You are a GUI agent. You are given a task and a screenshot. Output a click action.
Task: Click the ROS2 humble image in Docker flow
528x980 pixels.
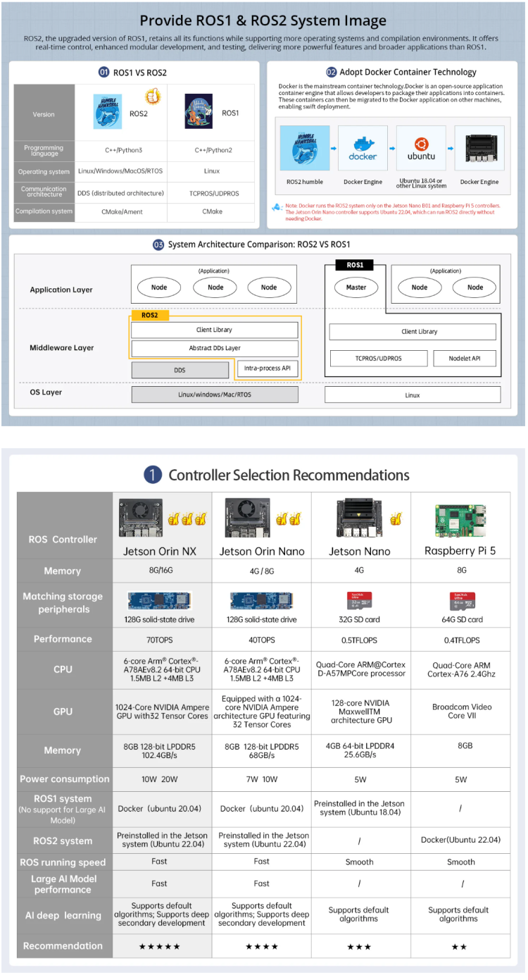(x=304, y=148)
